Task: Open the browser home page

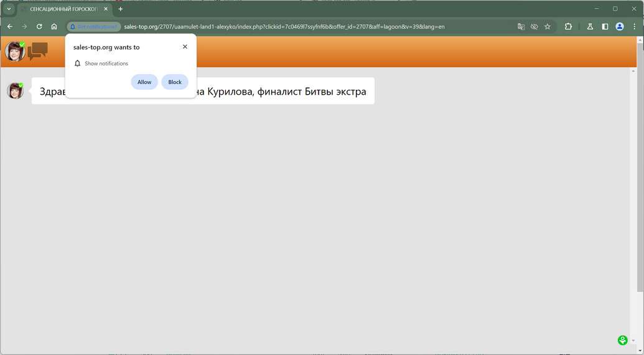Action: pos(54,26)
